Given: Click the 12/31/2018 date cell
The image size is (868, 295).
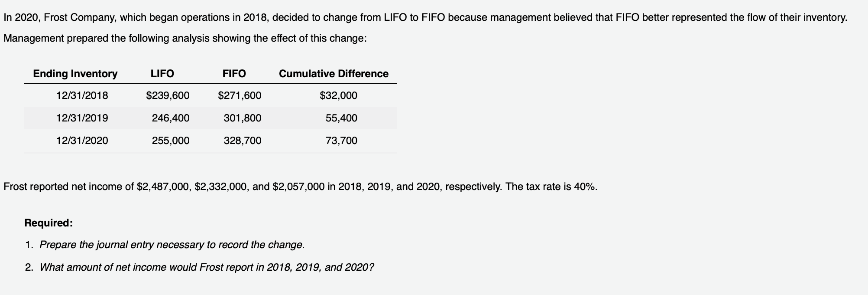Looking at the screenshot, I should pos(82,95).
